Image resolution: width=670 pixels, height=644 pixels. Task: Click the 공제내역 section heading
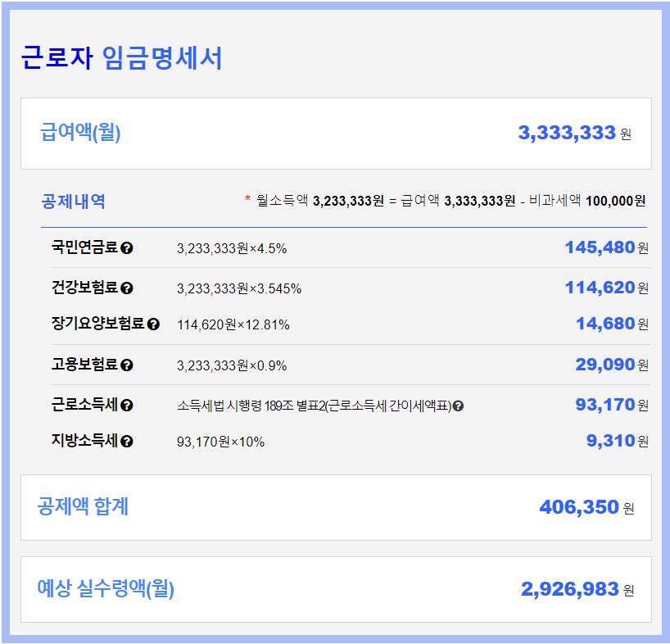tap(62, 197)
